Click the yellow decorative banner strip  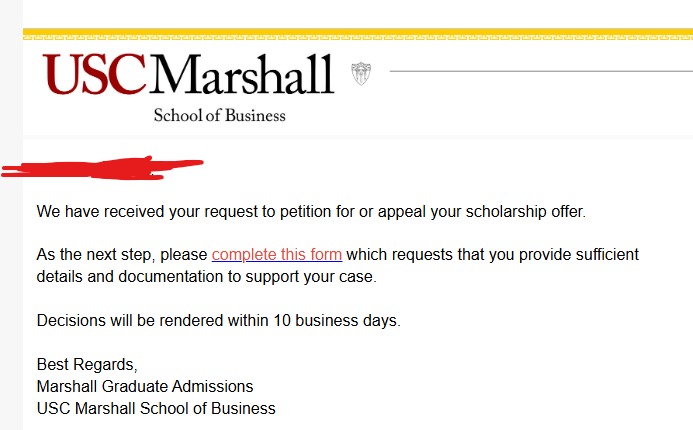pos(357,33)
